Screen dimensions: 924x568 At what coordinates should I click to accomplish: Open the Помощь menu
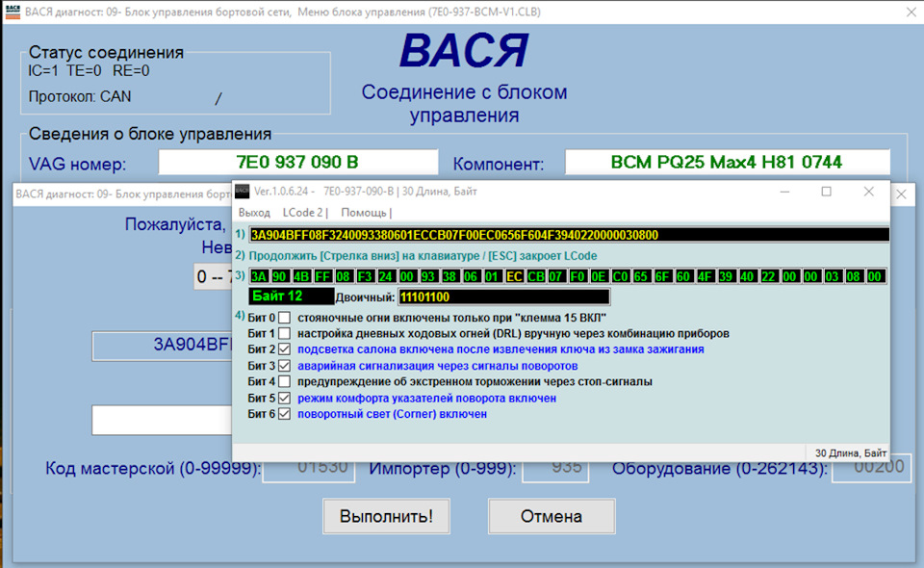tap(364, 213)
